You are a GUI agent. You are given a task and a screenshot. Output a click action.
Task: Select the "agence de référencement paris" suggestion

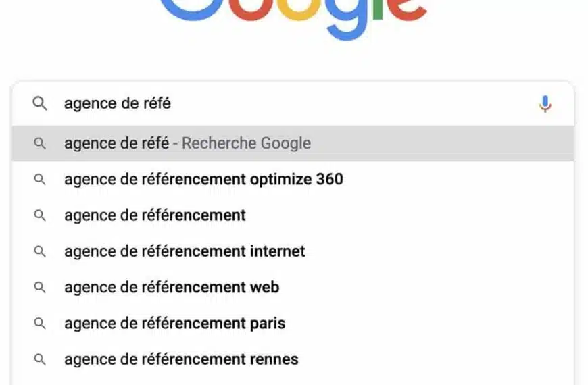tap(174, 323)
